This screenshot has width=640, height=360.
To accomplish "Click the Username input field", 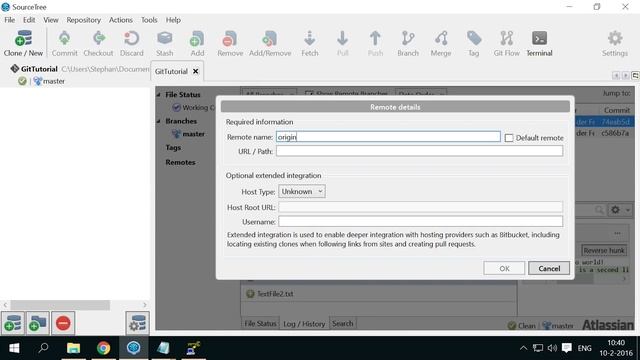I will pos(420,222).
